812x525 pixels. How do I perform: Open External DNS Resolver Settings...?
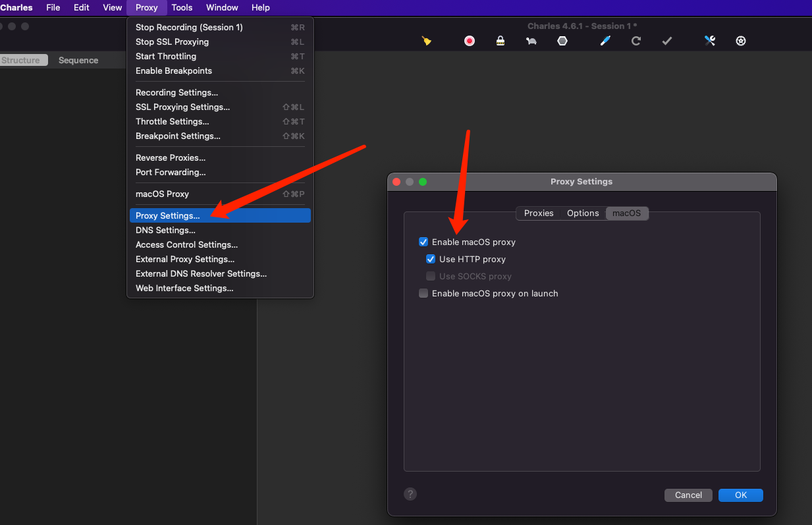pos(220,273)
